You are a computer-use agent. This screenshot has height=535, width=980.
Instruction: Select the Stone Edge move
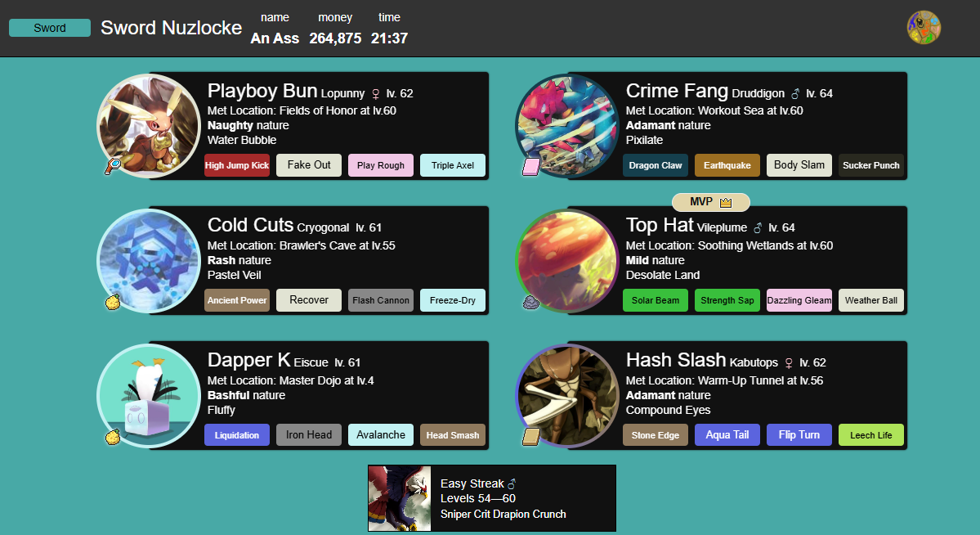656,435
